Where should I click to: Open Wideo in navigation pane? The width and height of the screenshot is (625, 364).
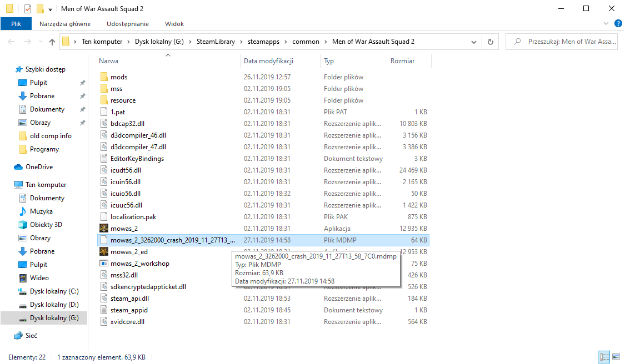tap(39, 277)
